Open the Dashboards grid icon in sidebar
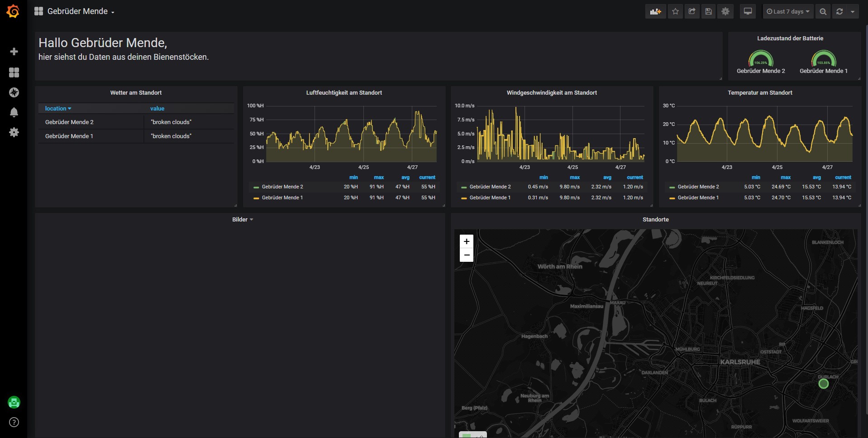The image size is (868, 438). [14, 72]
